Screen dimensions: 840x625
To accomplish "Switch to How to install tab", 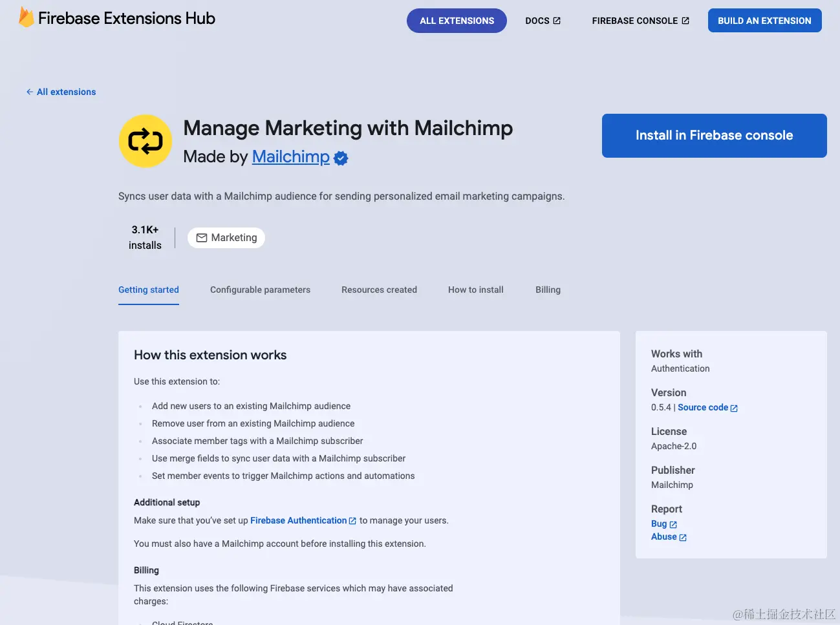I will (x=476, y=290).
